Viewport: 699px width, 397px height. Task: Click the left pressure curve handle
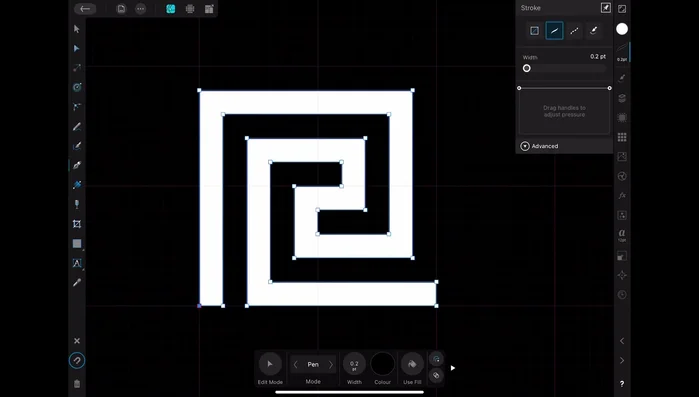coord(519,88)
